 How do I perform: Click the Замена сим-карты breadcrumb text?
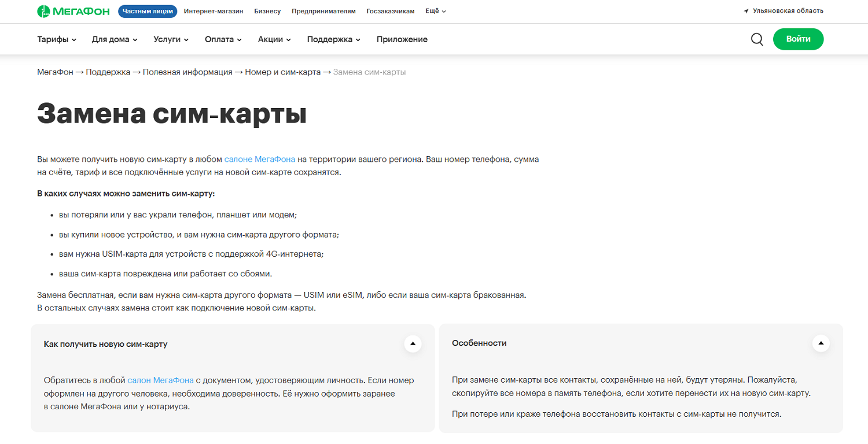[369, 72]
